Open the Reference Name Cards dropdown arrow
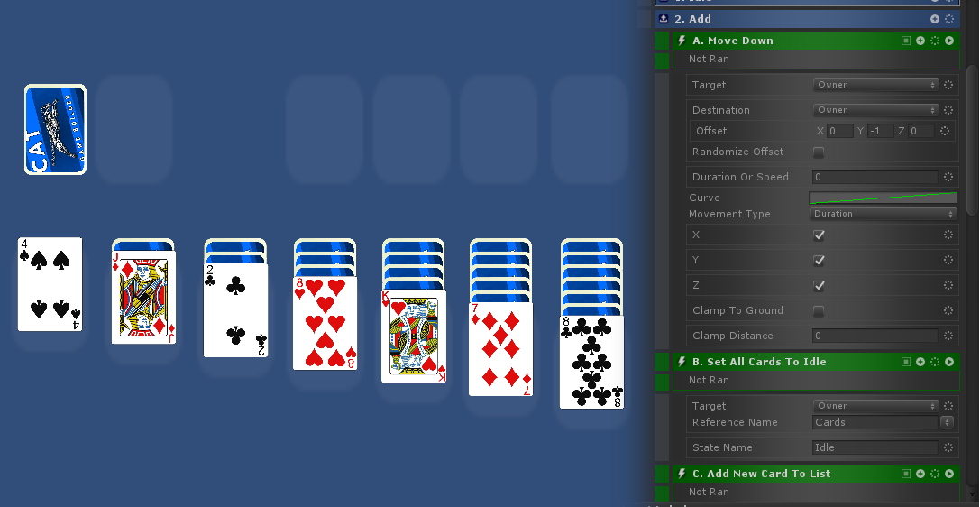Viewport: 980px width, 507px height. 947,422
